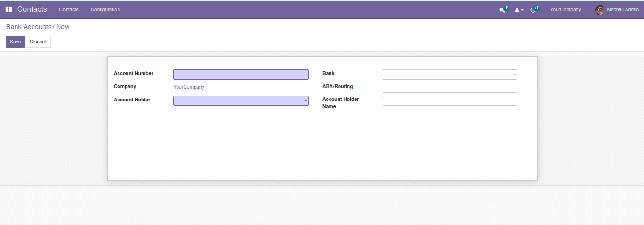Focus the Account Number field
644x225 pixels.
click(241, 75)
